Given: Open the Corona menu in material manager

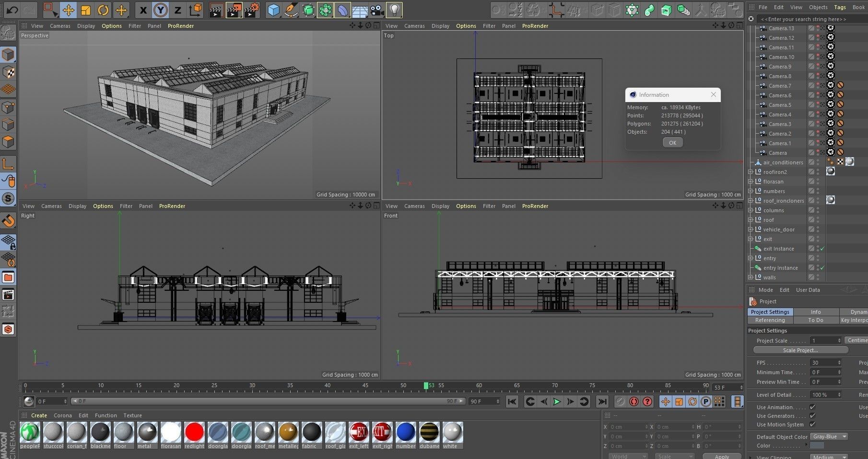Looking at the screenshot, I should 62,415.
